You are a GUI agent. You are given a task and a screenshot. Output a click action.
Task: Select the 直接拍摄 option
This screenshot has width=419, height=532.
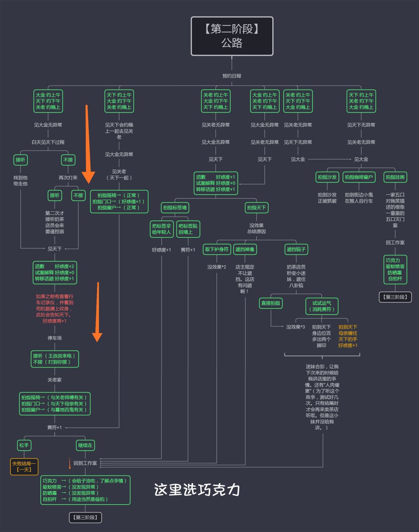pyautogui.click(x=270, y=303)
